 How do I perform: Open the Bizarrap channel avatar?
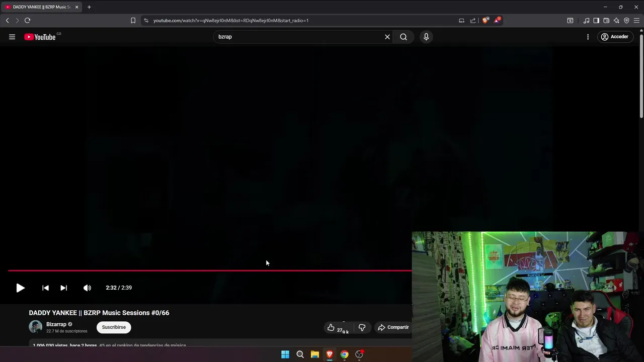point(35,327)
